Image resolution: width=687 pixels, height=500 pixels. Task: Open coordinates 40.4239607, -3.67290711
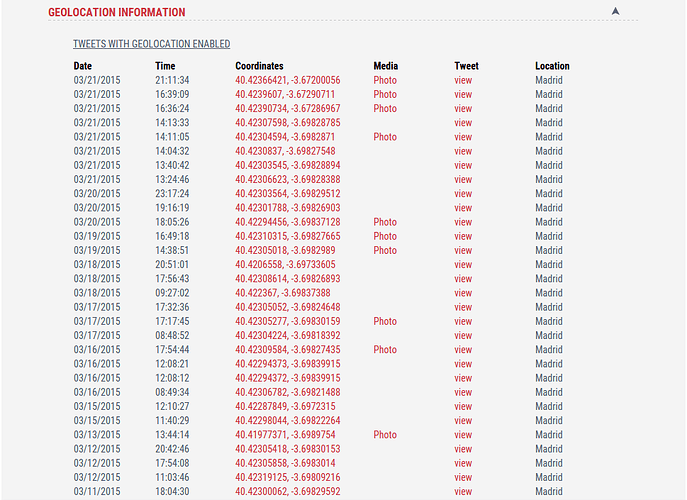[285, 94]
